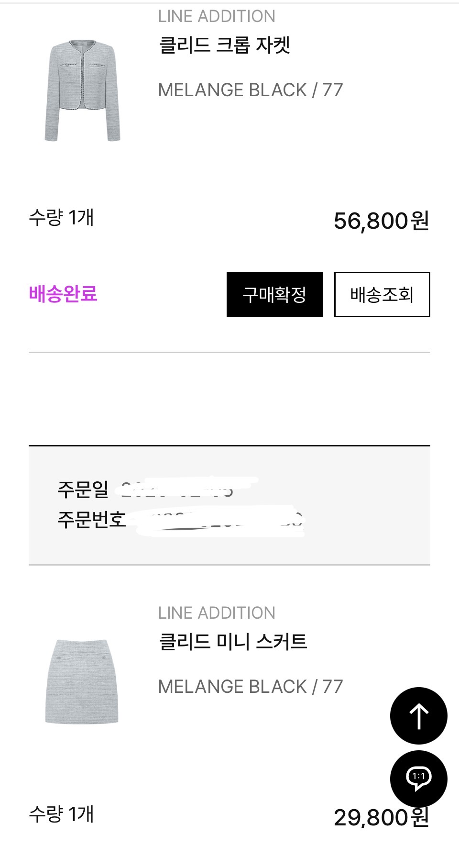Open the cropped jacket product thumbnail
This screenshot has height=868, width=459.
point(83,91)
